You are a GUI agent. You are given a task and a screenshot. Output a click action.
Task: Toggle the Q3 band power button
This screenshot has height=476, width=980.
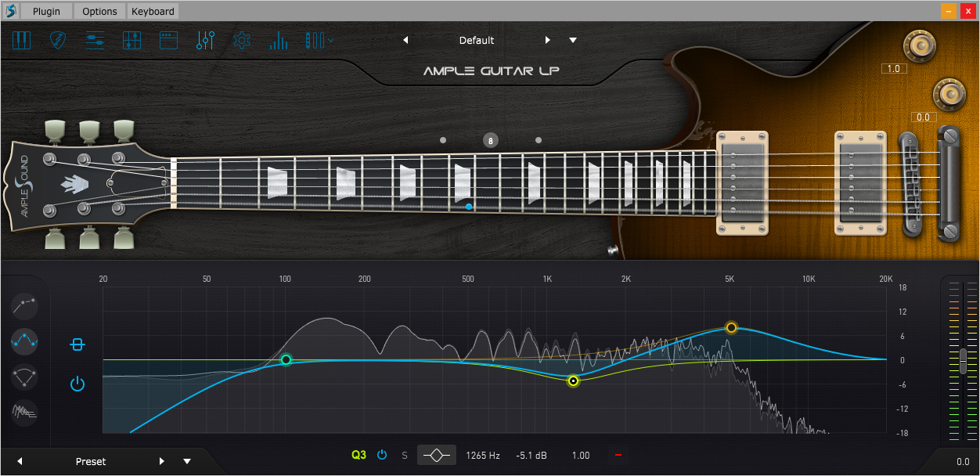tap(382, 455)
